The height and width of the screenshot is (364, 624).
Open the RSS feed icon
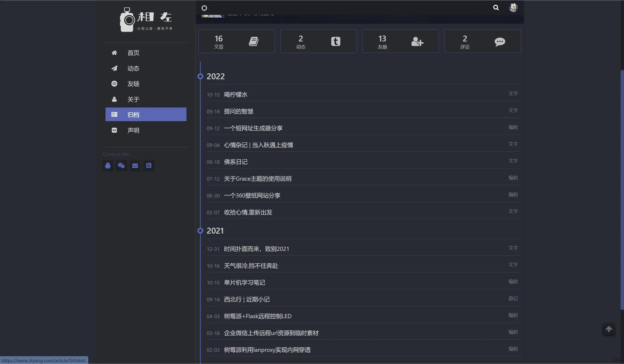coord(149,166)
